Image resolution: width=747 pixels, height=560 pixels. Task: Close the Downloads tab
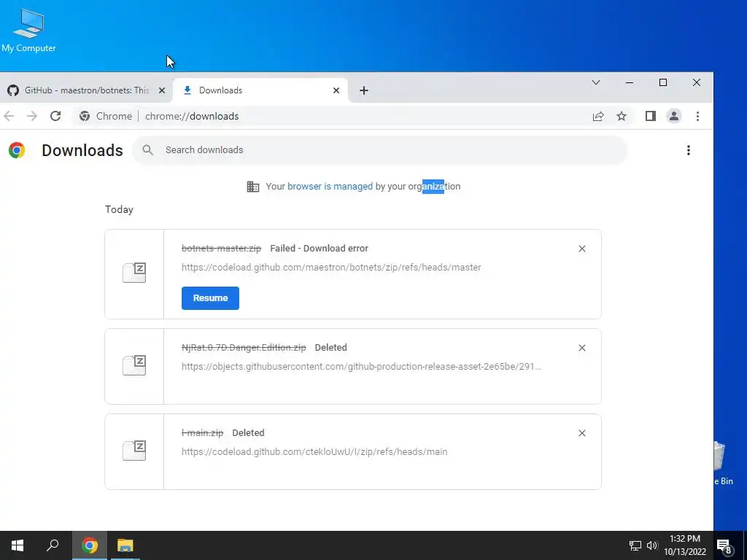pyautogui.click(x=336, y=90)
